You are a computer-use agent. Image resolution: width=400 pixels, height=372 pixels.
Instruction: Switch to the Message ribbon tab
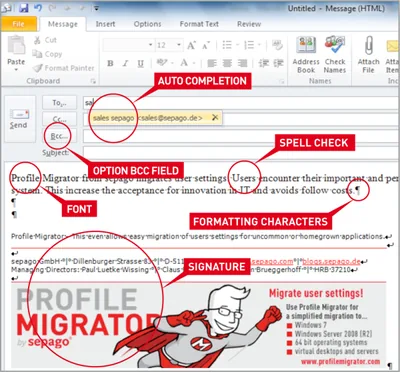click(x=63, y=24)
